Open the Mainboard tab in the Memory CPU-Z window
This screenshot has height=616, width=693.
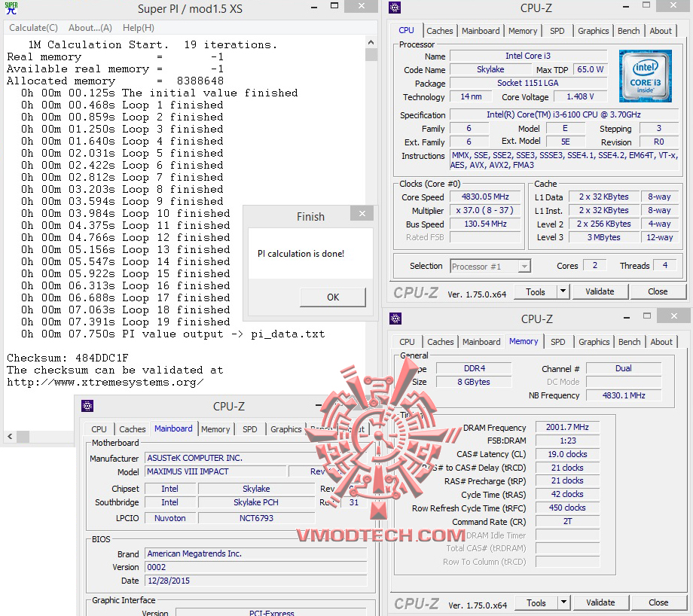click(481, 342)
